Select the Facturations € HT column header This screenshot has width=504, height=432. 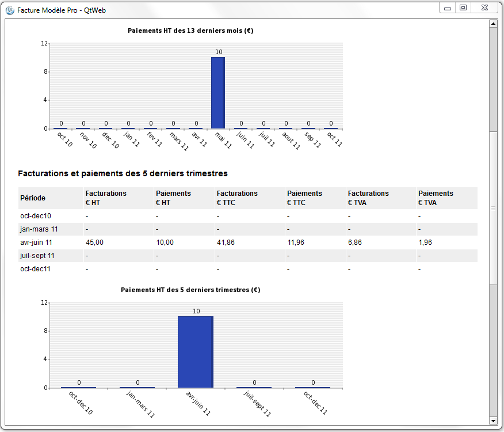[106, 198]
